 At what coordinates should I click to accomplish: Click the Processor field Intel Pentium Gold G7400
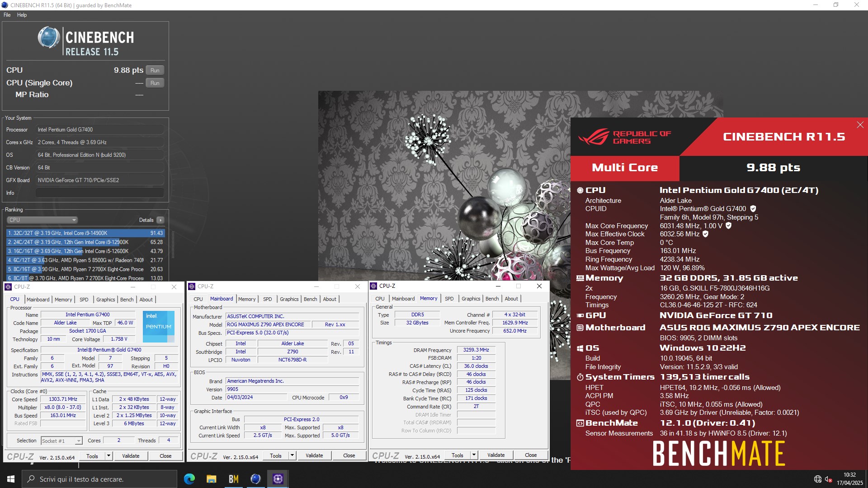pyautogui.click(x=99, y=130)
